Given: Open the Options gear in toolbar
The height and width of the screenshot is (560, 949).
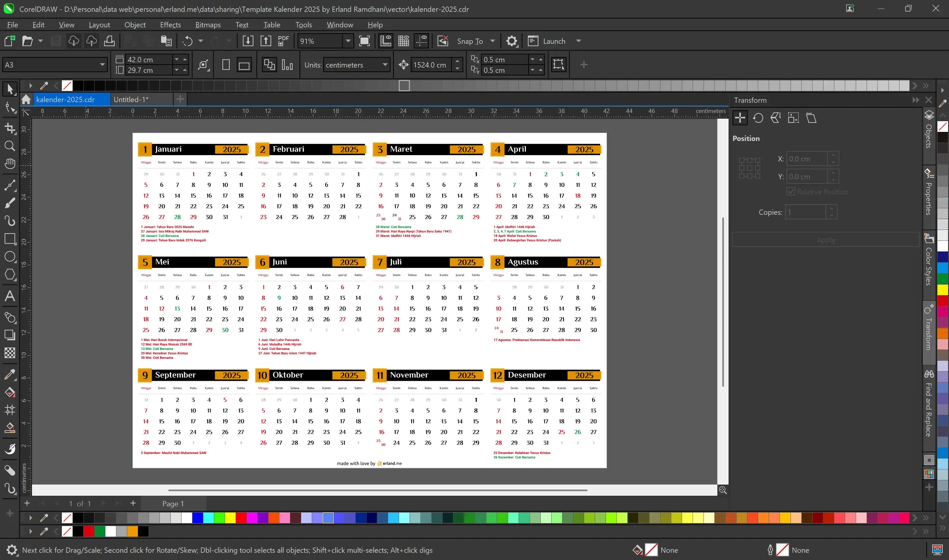Looking at the screenshot, I should click(511, 41).
